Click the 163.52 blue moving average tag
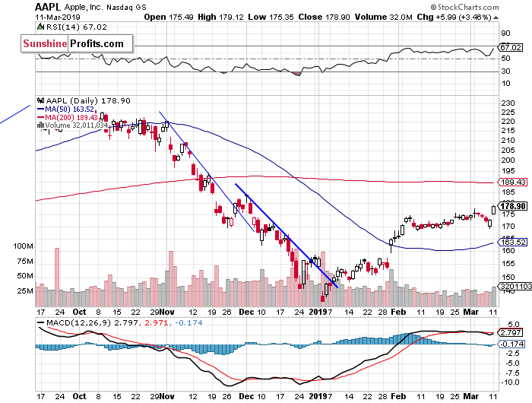This screenshot has width=532, height=403. coord(513,242)
